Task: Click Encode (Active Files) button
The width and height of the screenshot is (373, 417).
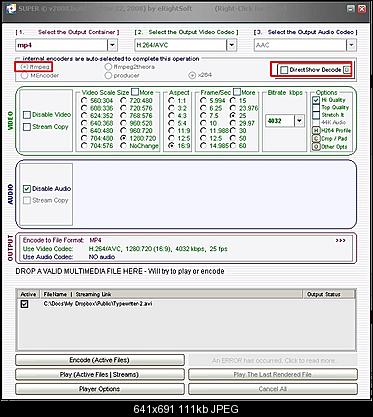Action: click(x=100, y=360)
